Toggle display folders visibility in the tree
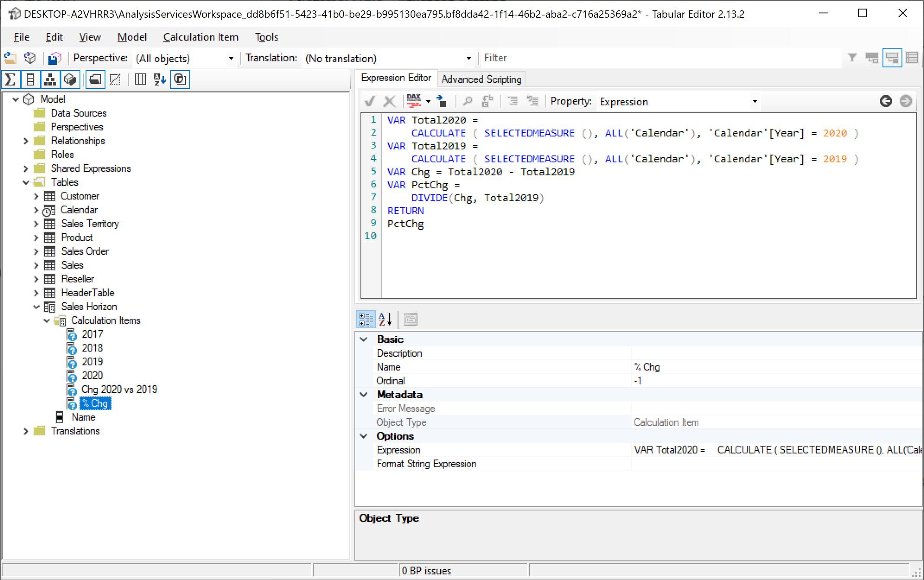Image resolution: width=924 pixels, height=580 pixels. click(96, 79)
